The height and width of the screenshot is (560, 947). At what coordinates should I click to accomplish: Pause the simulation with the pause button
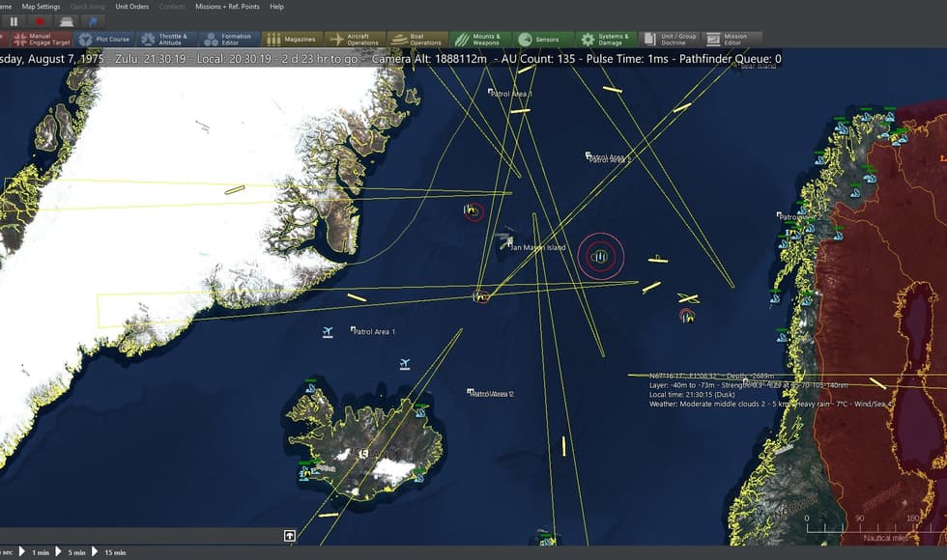tap(14, 21)
